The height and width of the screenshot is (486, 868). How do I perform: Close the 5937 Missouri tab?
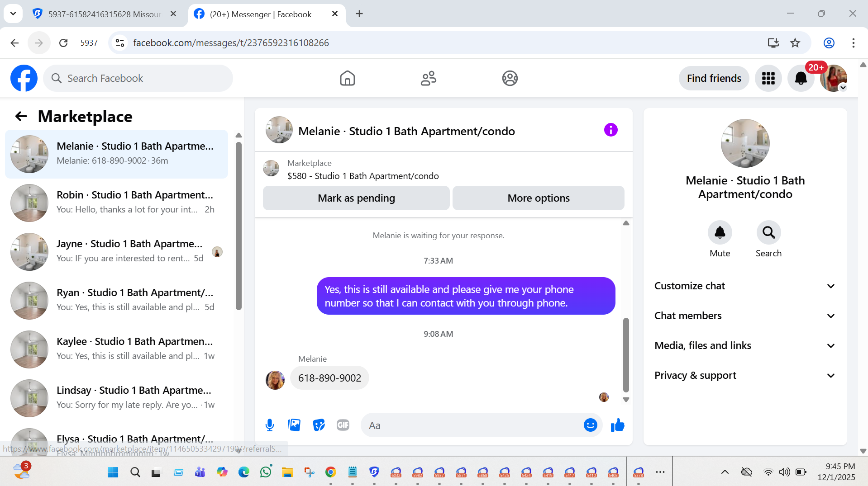click(173, 14)
